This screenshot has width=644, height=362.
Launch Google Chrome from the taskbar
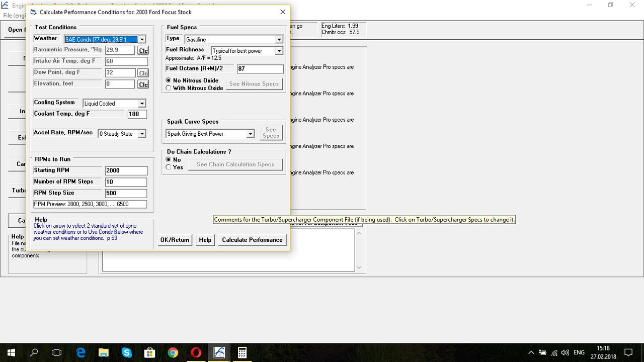173,352
